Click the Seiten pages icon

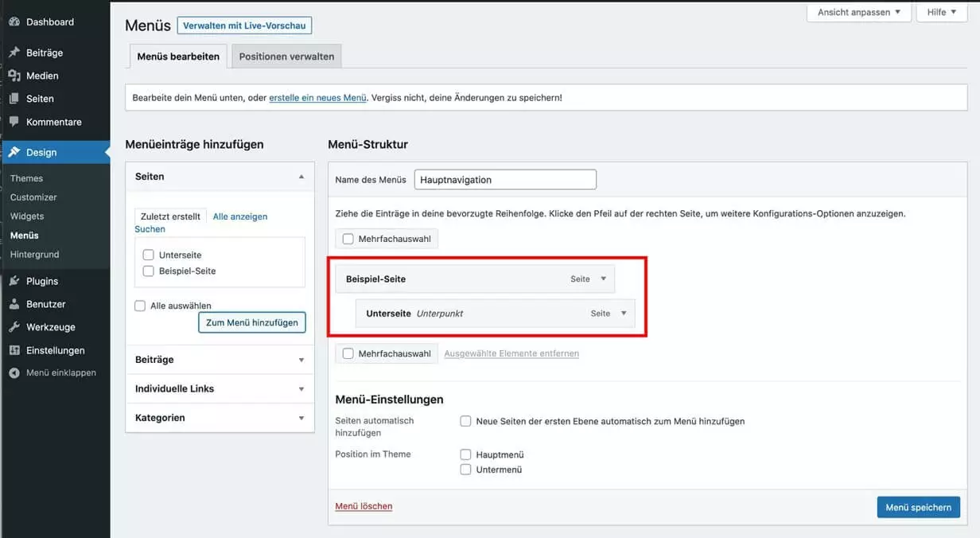14,99
